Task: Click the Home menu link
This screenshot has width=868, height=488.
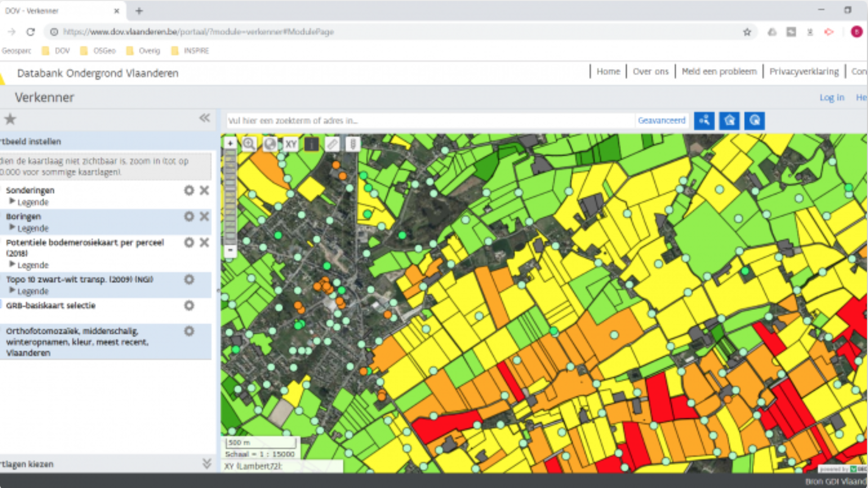Action: [608, 71]
